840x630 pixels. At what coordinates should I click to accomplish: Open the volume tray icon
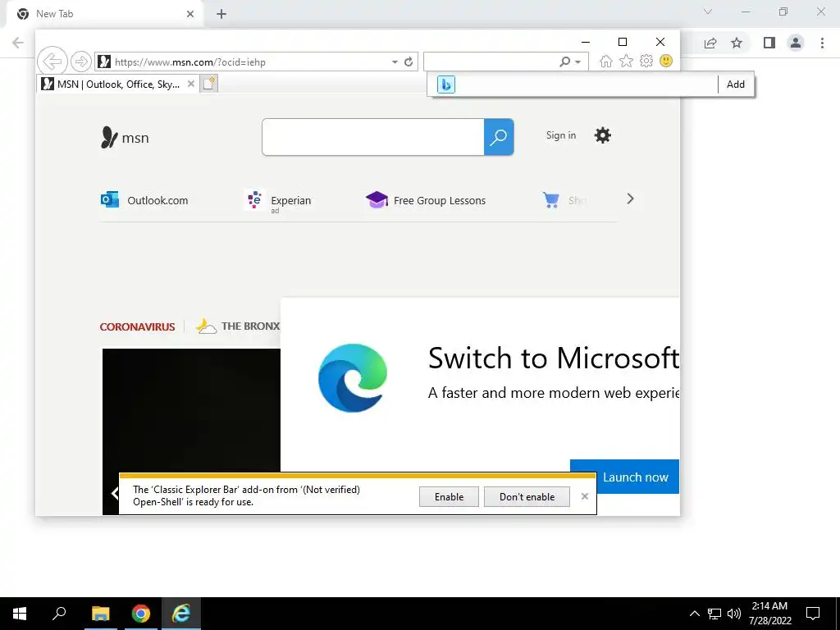[734, 614]
